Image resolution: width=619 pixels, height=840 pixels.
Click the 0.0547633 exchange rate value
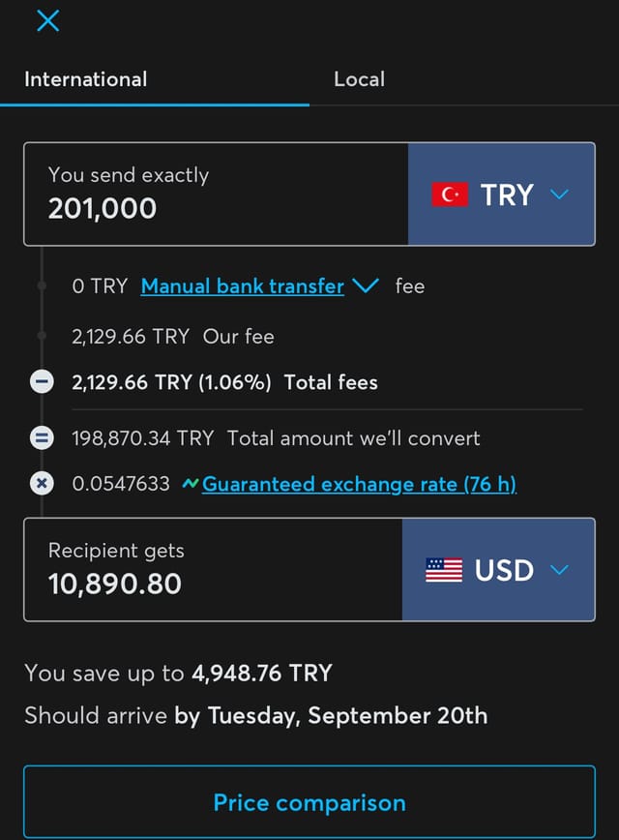[121, 484]
